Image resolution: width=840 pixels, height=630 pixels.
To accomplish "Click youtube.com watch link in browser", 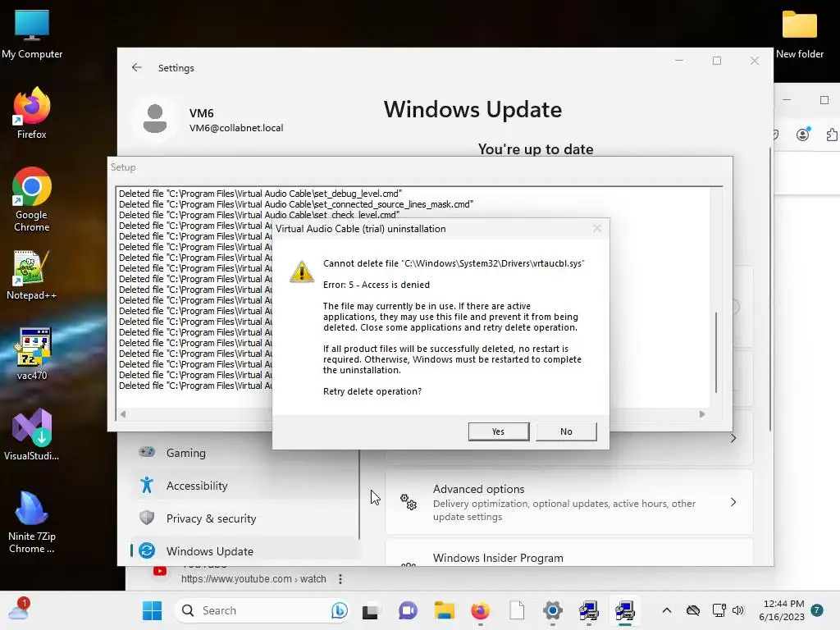I will [253, 578].
